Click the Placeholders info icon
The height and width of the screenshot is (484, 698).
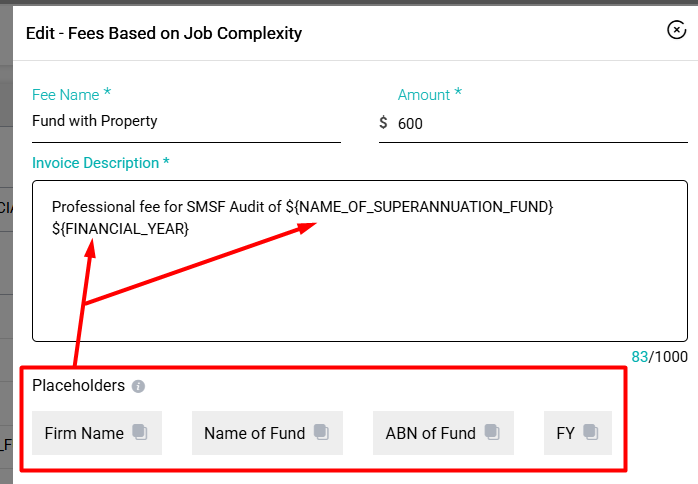point(138,386)
